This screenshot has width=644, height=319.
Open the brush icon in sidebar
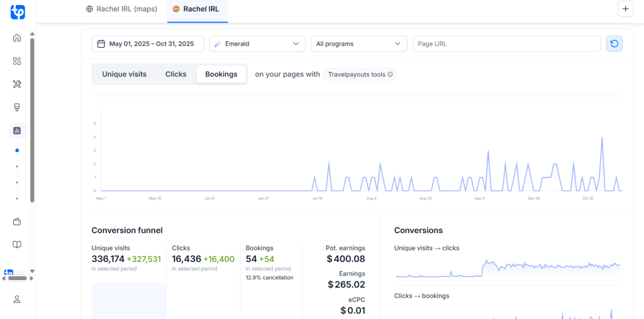coord(17,107)
